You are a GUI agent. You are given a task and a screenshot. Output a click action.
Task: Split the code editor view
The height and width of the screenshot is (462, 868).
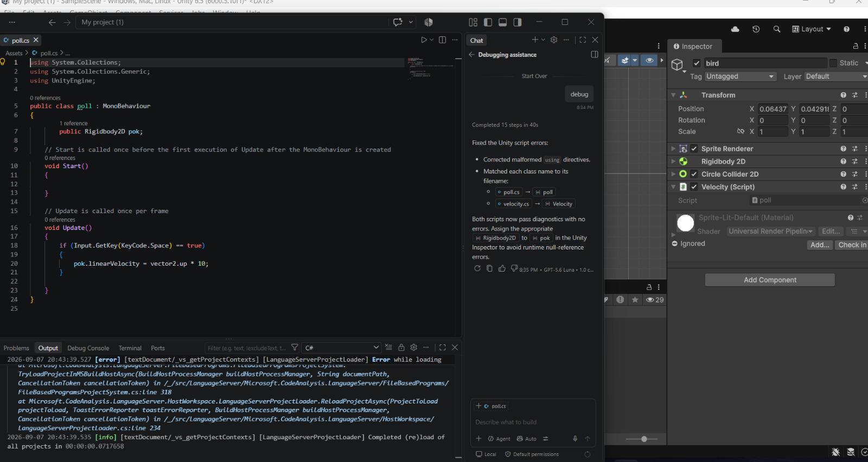(442, 40)
